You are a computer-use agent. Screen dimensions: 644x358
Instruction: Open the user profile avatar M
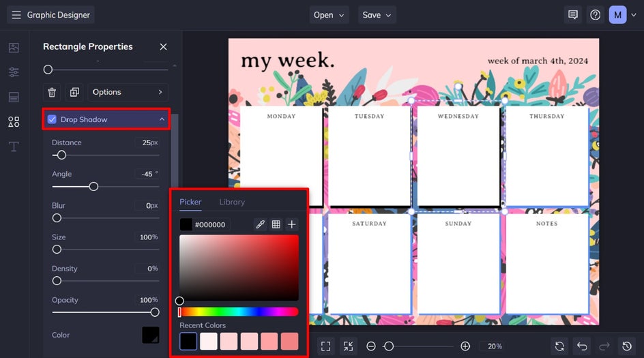pyautogui.click(x=617, y=15)
